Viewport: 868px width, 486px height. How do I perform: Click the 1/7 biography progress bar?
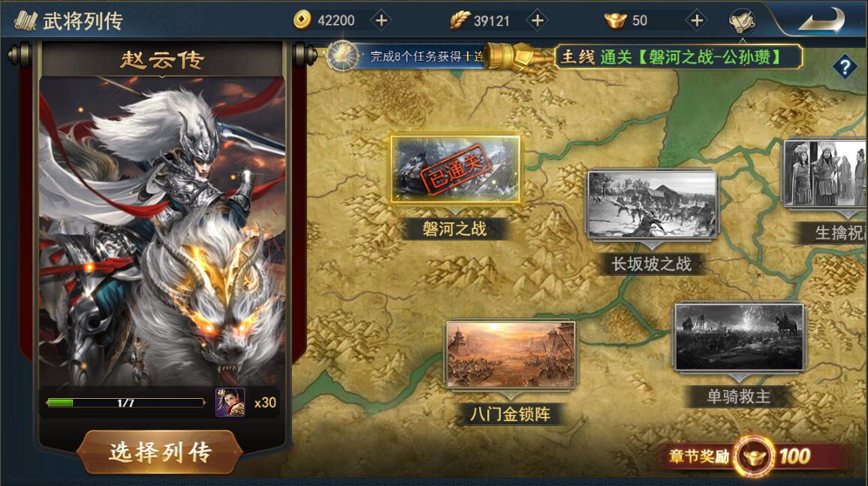pos(125,403)
